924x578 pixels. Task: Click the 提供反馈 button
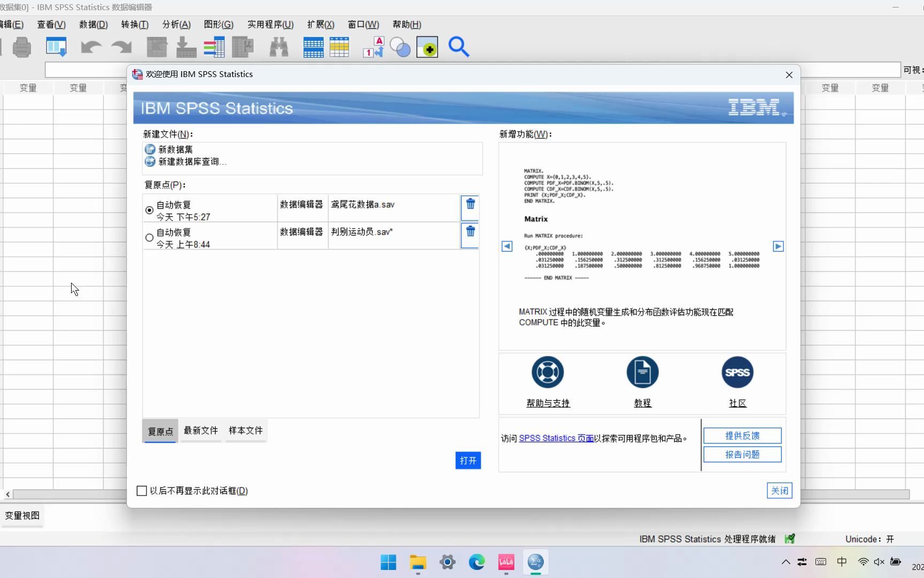click(x=742, y=436)
